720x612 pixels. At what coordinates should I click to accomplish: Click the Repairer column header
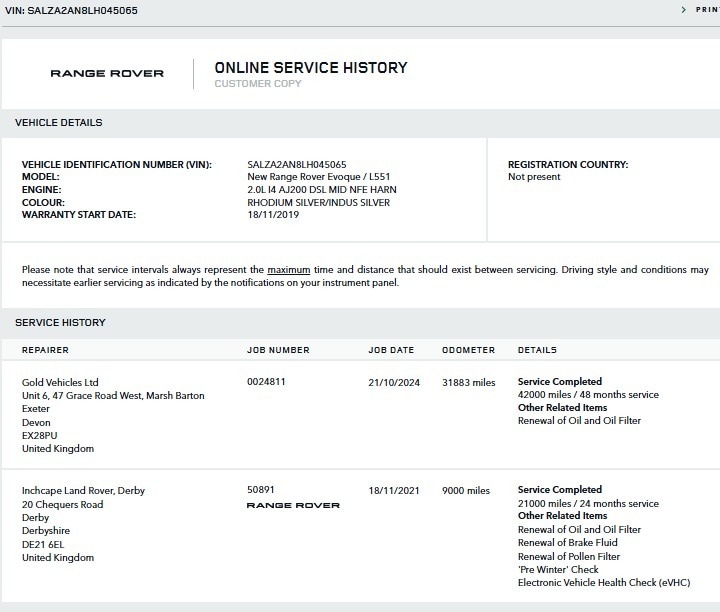tap(45, 350)
